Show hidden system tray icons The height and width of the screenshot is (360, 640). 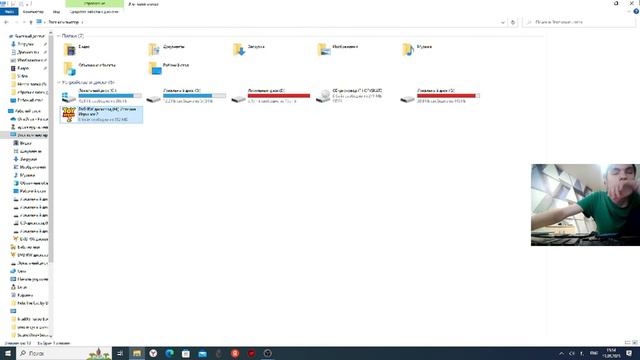click(x=562, y=353)
